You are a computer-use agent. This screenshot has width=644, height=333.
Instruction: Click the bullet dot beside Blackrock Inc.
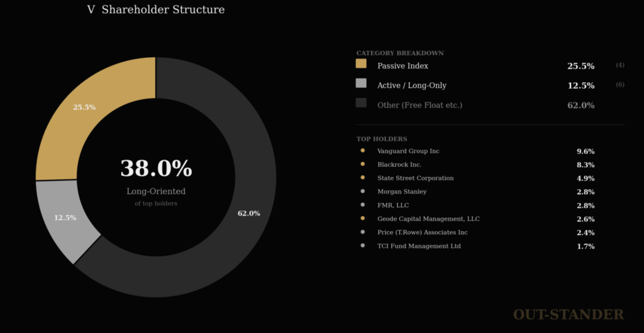click(363, 164)
